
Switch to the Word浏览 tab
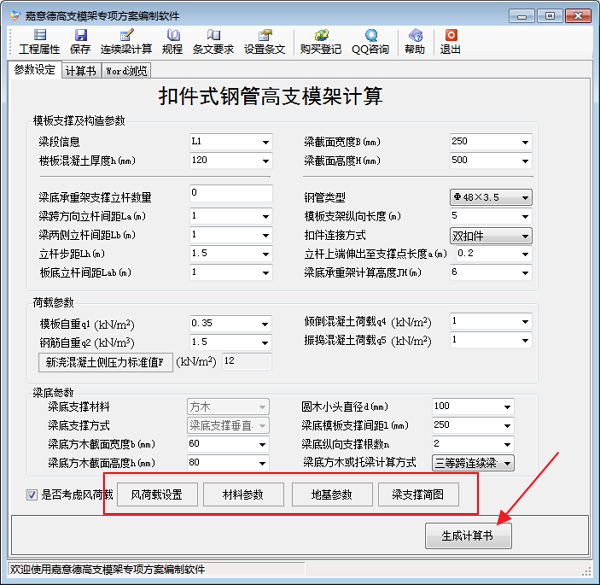(x=127, y=71)
